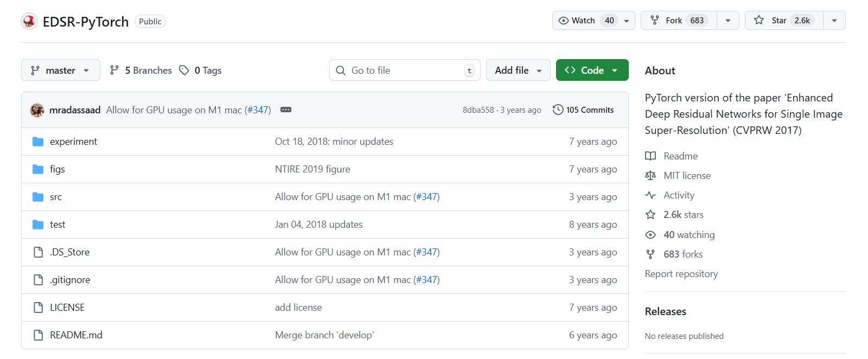This screenshot has width=868, height=359.
Task: Click the experiment folder icon
Action: pos(38,142)
